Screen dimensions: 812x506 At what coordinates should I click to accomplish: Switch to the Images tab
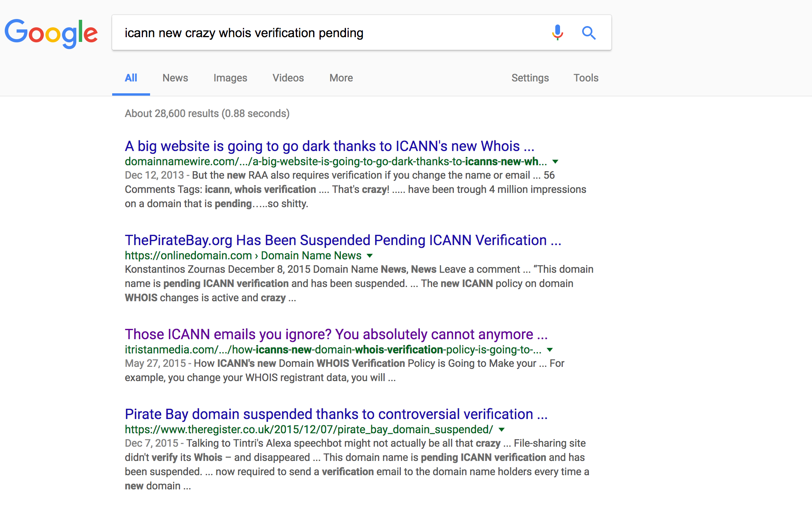click(230, 78)
